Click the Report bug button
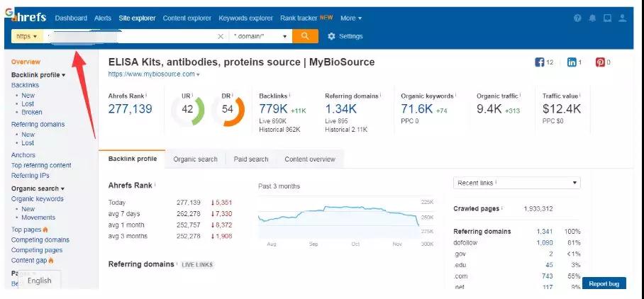The height and width of the screenshot is (299, 644). click(604, 283)
